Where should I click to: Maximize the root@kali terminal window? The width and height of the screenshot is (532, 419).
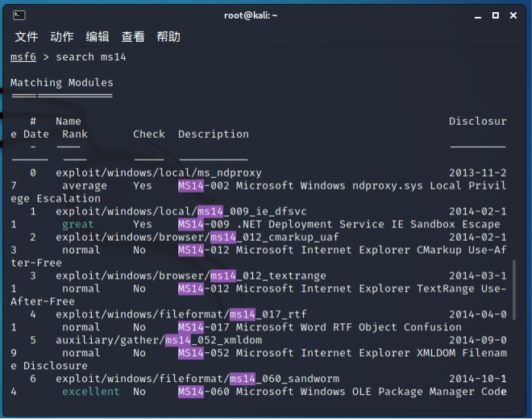tap(496, 15)
